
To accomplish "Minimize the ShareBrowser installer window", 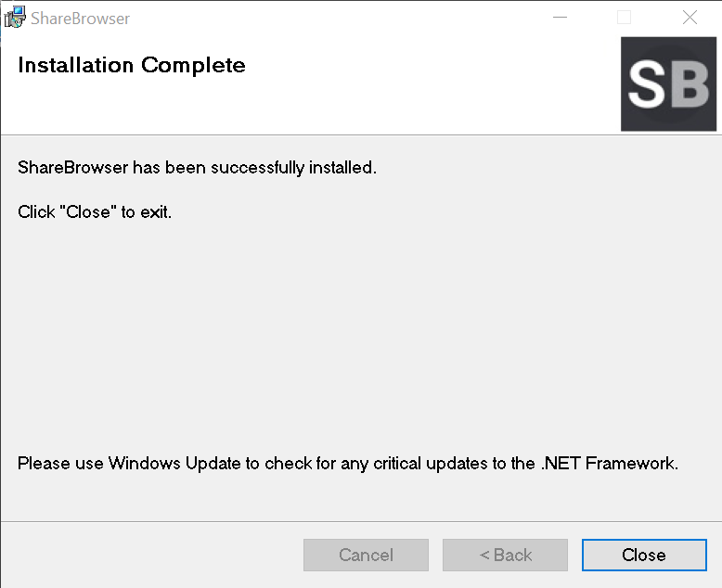I will 560,18.
